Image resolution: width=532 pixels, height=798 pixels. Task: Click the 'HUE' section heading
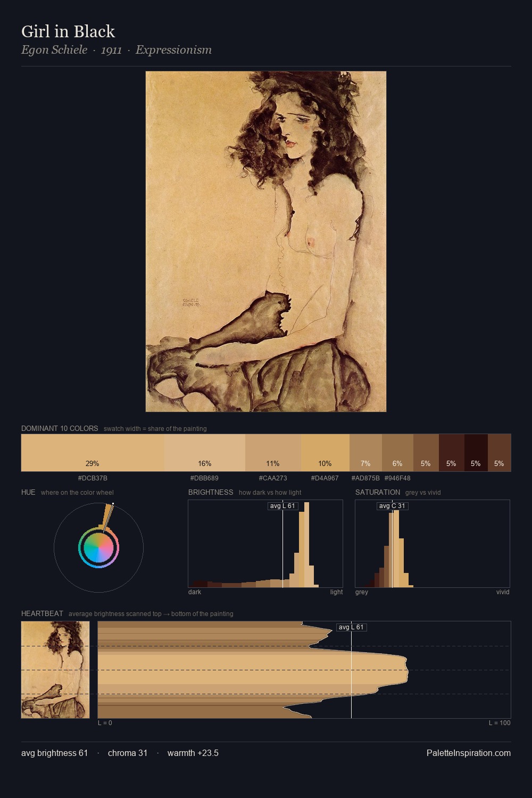pyautogui.click(x=28, y=492)
